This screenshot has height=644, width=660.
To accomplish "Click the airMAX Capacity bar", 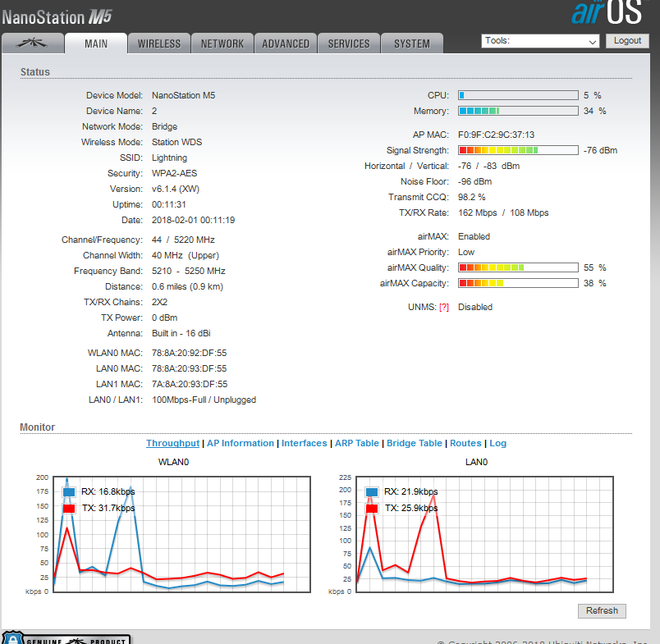I will click(x=518, y=283).
